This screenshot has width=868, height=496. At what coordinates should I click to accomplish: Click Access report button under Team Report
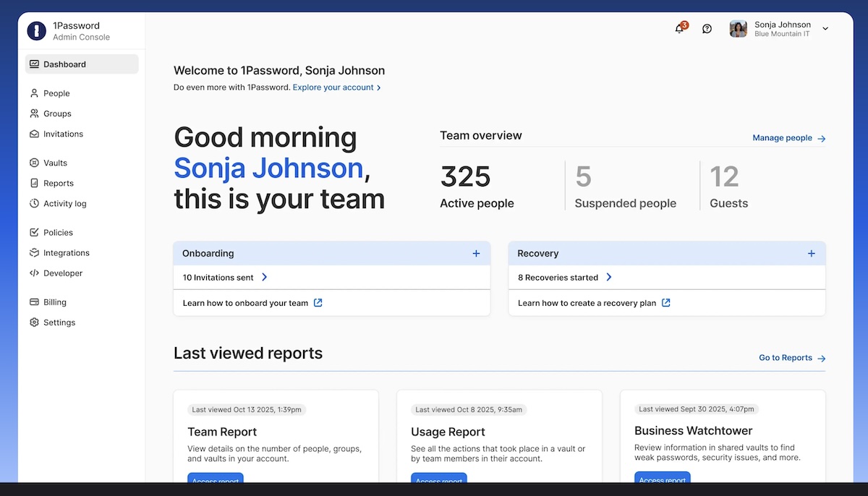(216, 479)
